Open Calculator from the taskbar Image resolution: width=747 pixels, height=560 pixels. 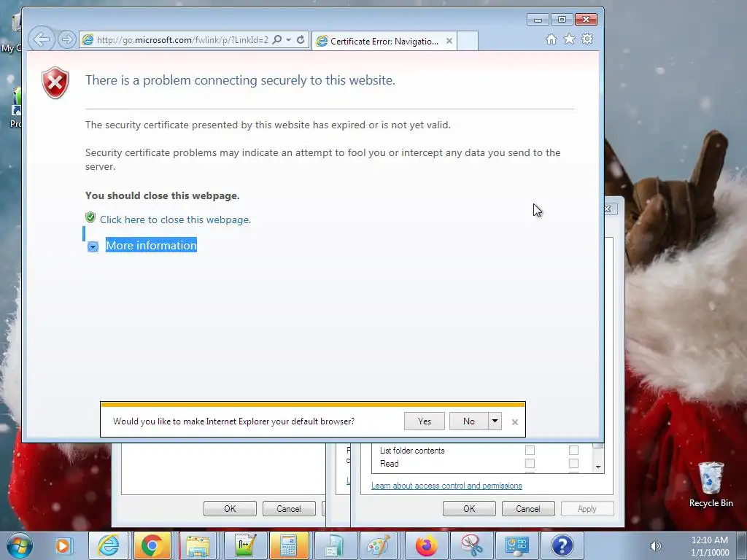point(289,545)
